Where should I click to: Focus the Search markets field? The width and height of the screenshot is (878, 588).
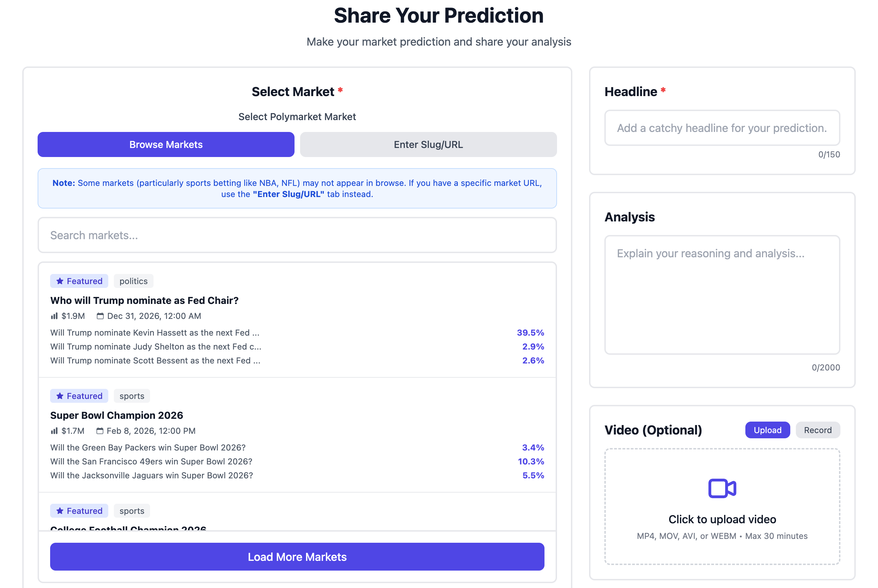pyautogui.click(x=297, y=235)
